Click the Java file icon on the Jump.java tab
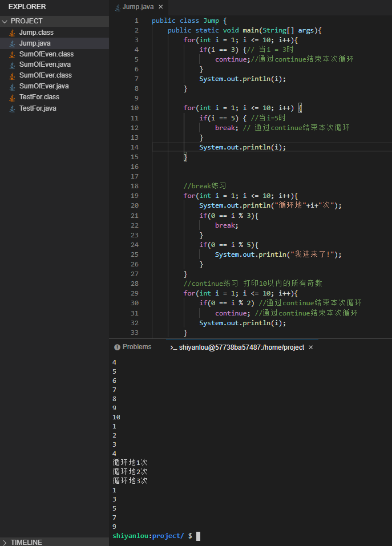The image size is (392, 546). pyautogui.click(x=118, y=7)
